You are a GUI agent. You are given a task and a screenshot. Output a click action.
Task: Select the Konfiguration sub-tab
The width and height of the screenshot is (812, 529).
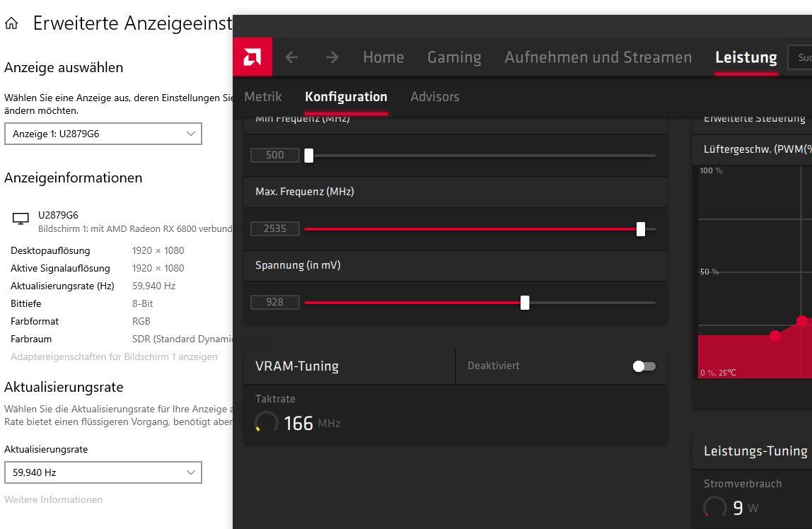[346, 97]
